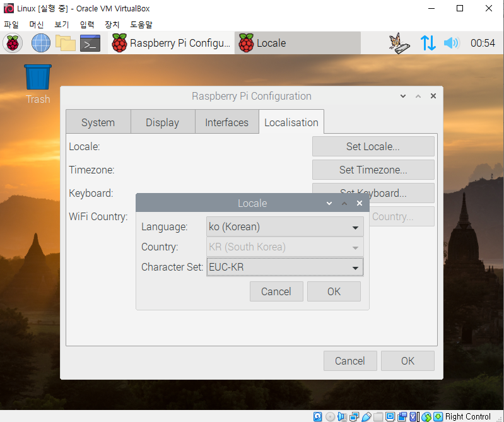
Task: Click OK in Raspberry Pi Configuration window
Action: 407,361
